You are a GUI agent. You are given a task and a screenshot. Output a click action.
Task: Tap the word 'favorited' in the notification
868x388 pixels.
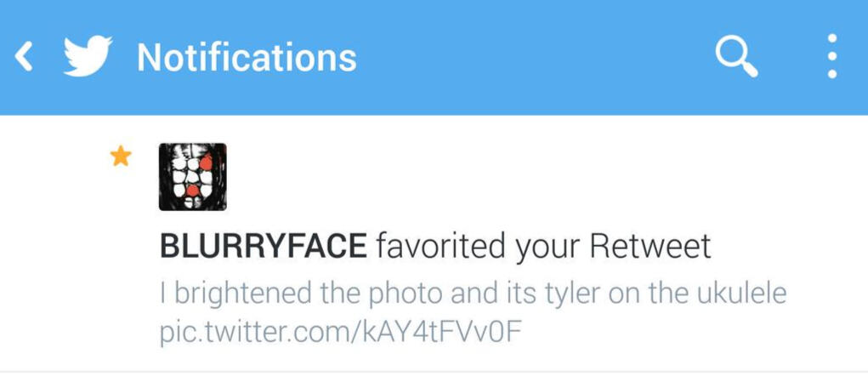pyautogui.click(x=440, y=247)
